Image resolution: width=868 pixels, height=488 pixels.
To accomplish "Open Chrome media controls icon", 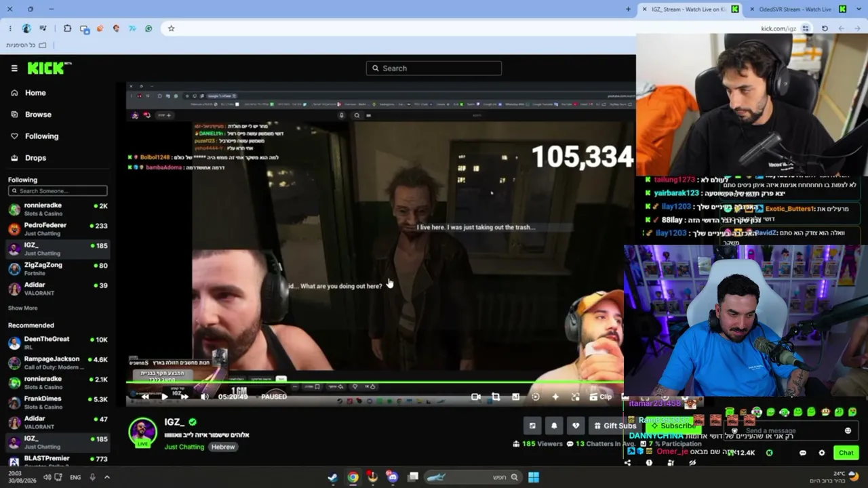I will point(43,28).
